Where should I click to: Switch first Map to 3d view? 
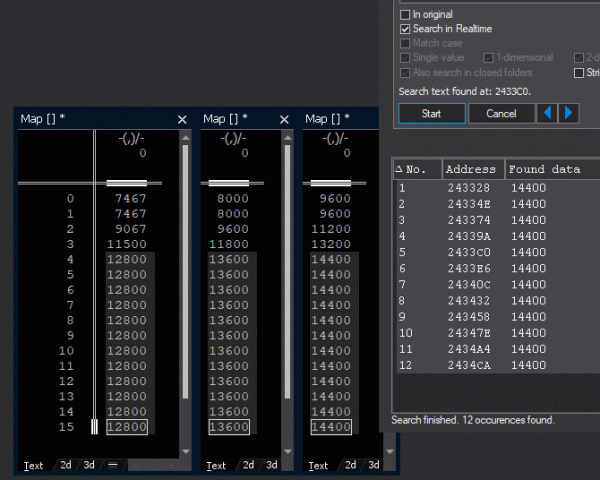(x=89, y=465)
